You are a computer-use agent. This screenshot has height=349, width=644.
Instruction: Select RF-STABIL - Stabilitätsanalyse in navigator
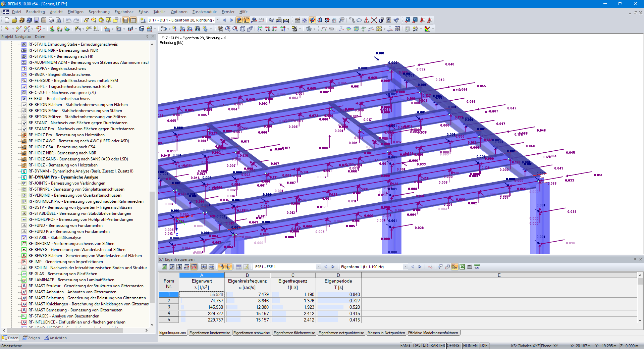click(x=54, y=238)
